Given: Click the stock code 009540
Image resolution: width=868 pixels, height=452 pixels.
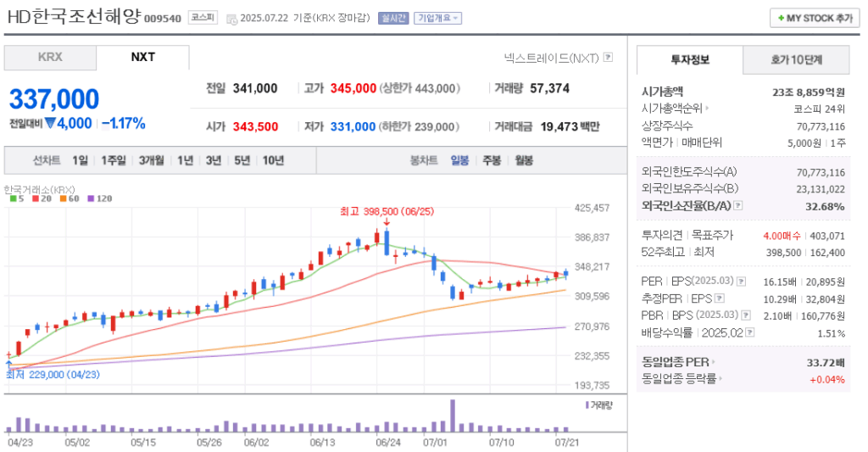Looking at the screenshot, I should (x=163, y=19).
